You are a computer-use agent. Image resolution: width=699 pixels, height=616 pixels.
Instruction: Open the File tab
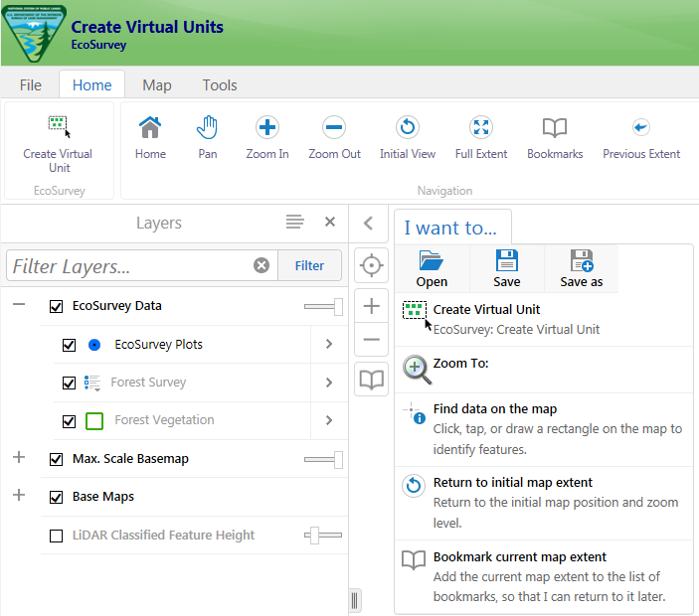(30, 84)
